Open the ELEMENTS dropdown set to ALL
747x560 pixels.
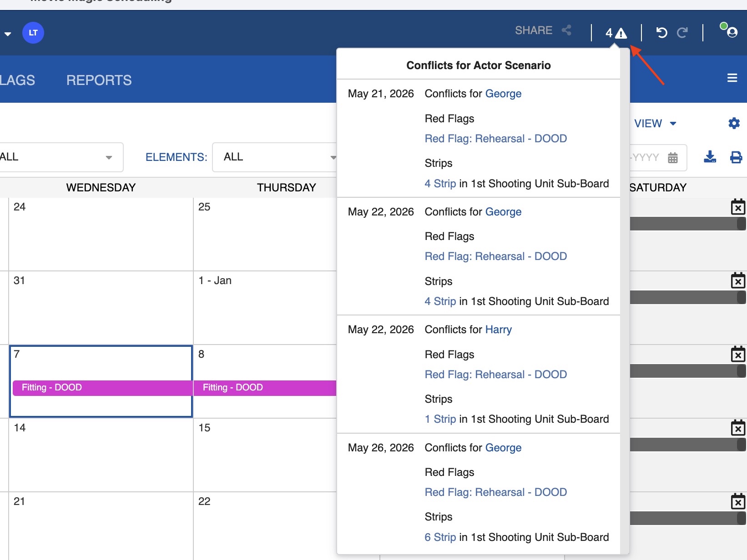275,157
